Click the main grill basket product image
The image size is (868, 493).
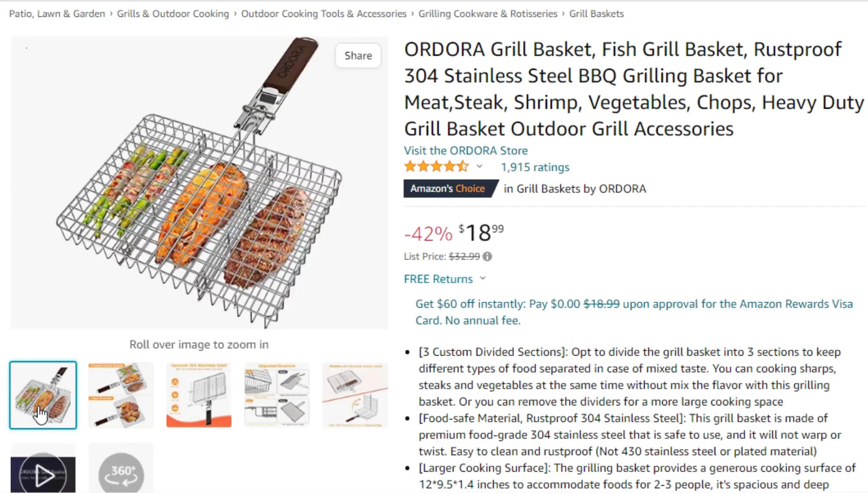pos(199,183)
